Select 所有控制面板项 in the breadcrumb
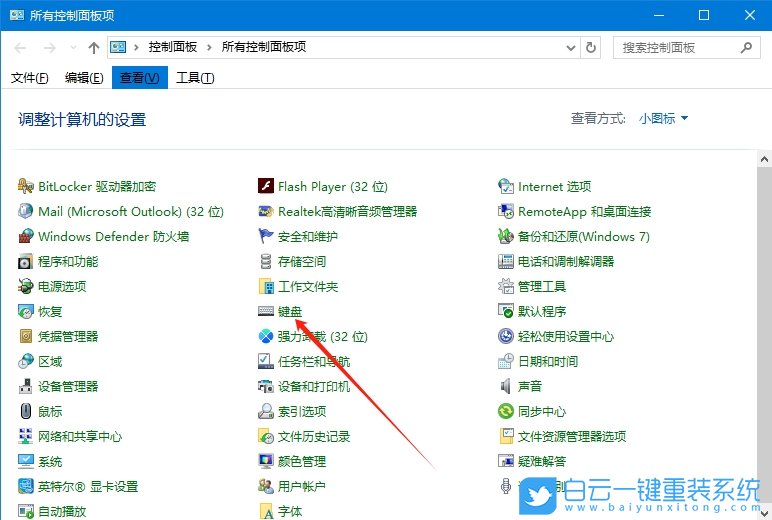 (264, 47)
